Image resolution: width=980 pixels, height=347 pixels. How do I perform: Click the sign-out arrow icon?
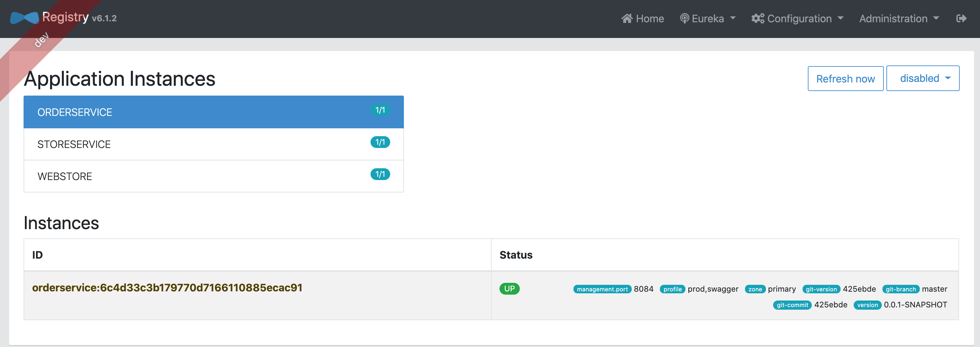tap(961, 19)
